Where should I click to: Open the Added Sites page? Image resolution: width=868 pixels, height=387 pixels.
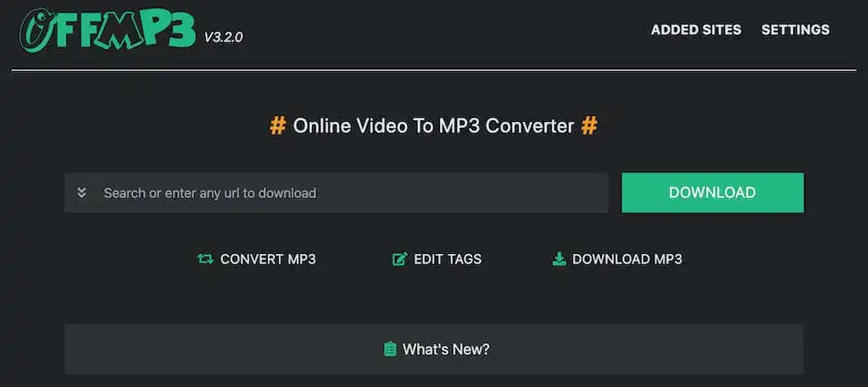click(696, 30)
